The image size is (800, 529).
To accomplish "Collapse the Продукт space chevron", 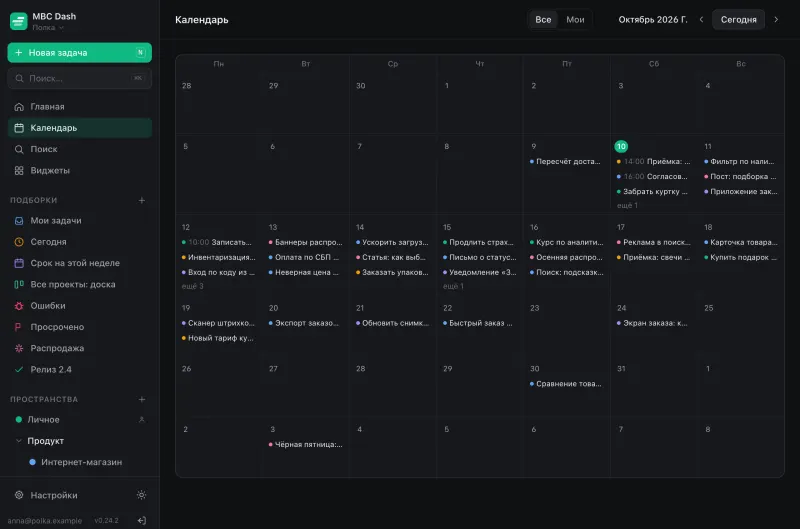I will click(19, 441).
